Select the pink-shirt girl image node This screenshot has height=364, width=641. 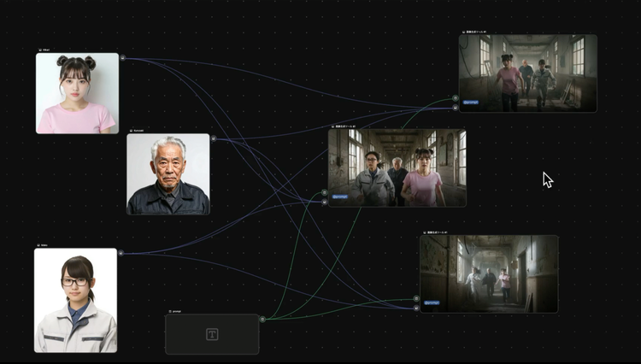coord(77,93)
